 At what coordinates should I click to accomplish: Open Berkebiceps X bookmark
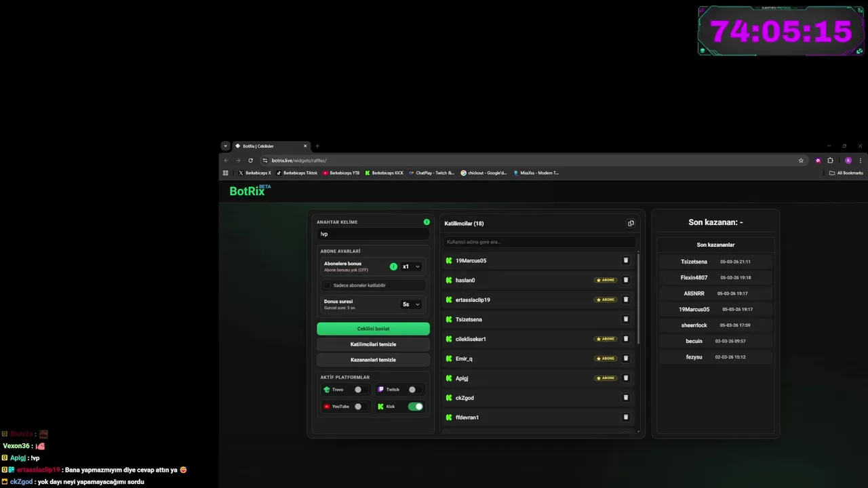(254, 173)
